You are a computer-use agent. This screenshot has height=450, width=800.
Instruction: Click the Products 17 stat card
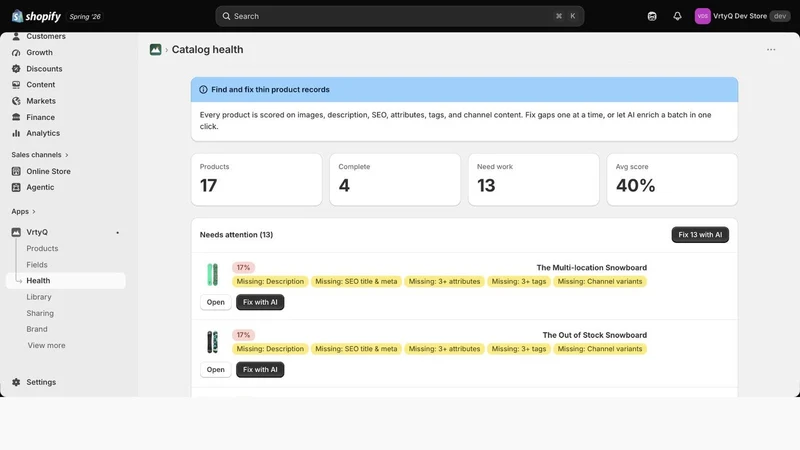point(257,180)
